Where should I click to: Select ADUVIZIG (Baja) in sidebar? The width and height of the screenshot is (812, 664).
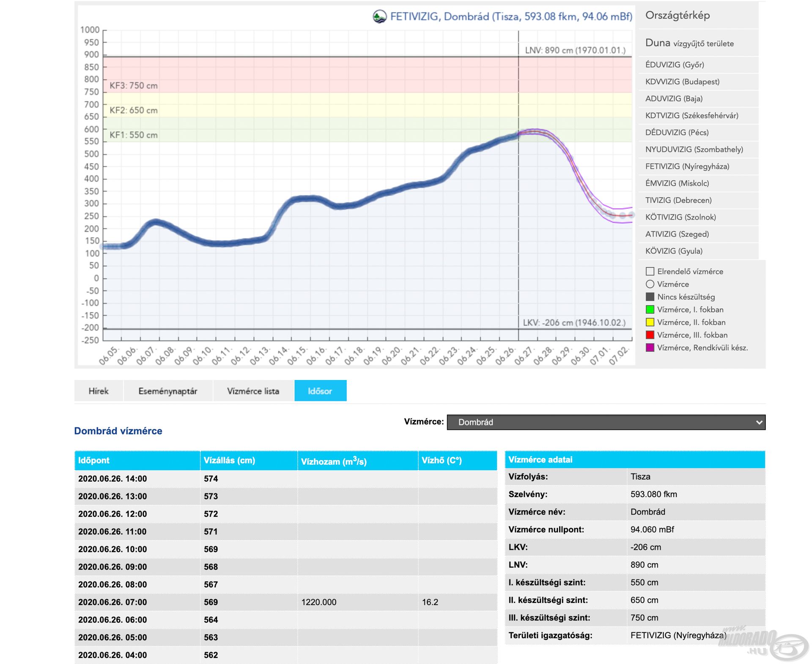pos(674,99)
